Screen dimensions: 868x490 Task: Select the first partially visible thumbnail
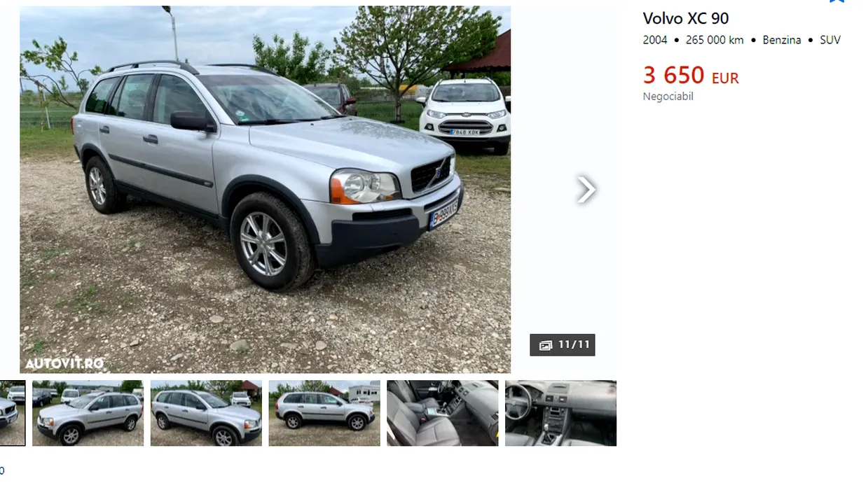pyautogui.click(x=13, y=413)
